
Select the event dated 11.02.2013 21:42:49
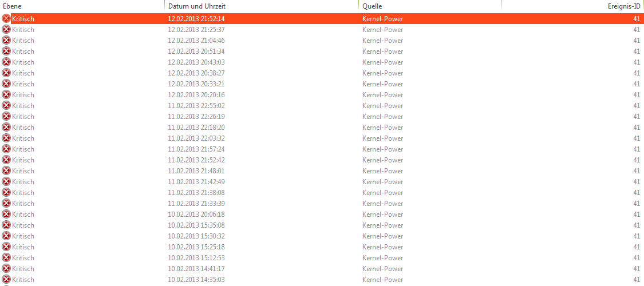point(322,182)
